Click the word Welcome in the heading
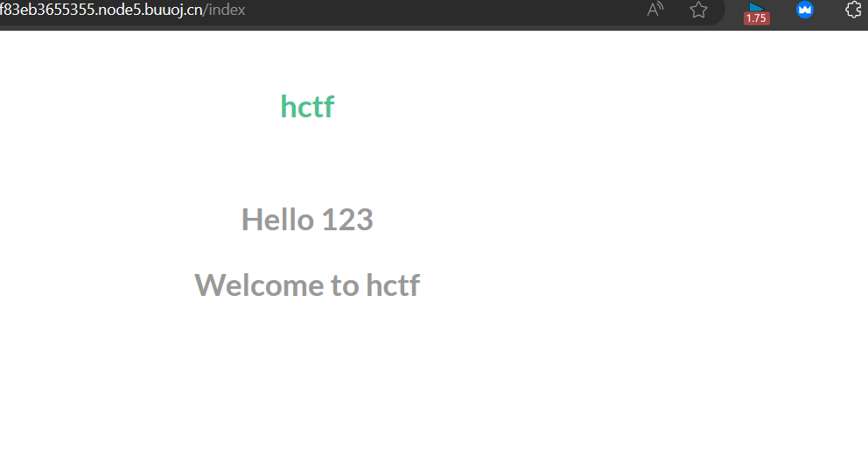868x464 pixels. coord(259,285)
